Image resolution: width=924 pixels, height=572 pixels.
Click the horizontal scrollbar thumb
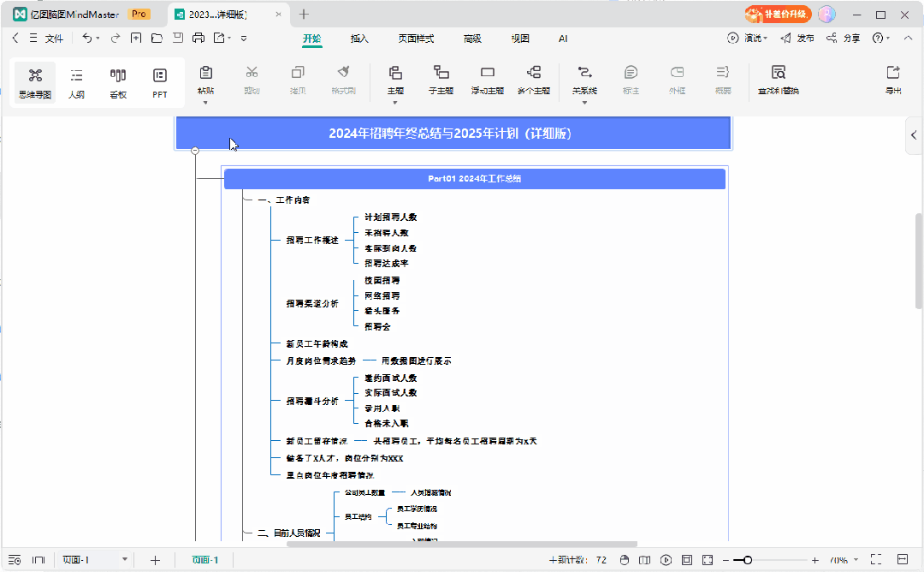[x=462, y=544]
